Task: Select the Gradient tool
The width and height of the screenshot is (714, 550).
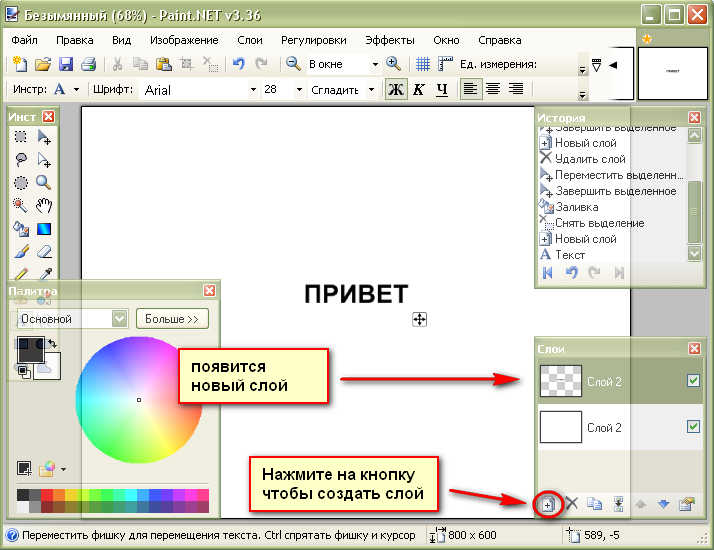Action: tap(44, 229)
